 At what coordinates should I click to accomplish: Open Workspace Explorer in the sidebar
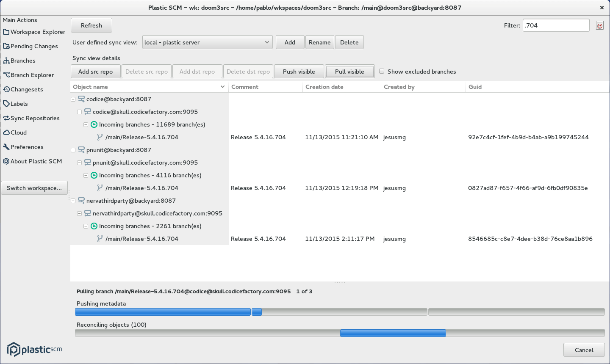[34, 32]
